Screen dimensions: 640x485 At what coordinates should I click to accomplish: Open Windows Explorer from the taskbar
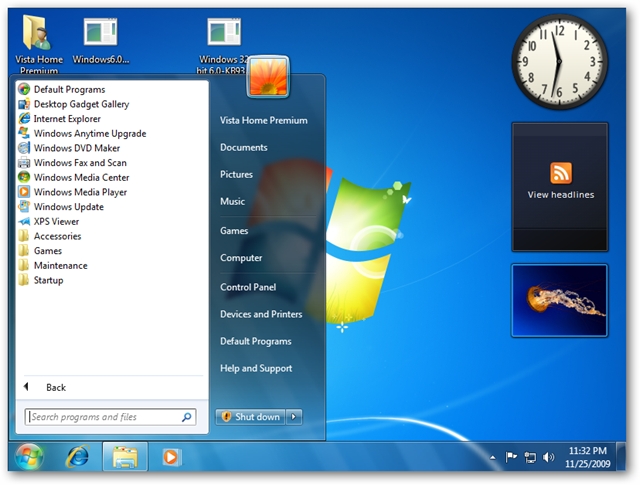pos(125,456)
